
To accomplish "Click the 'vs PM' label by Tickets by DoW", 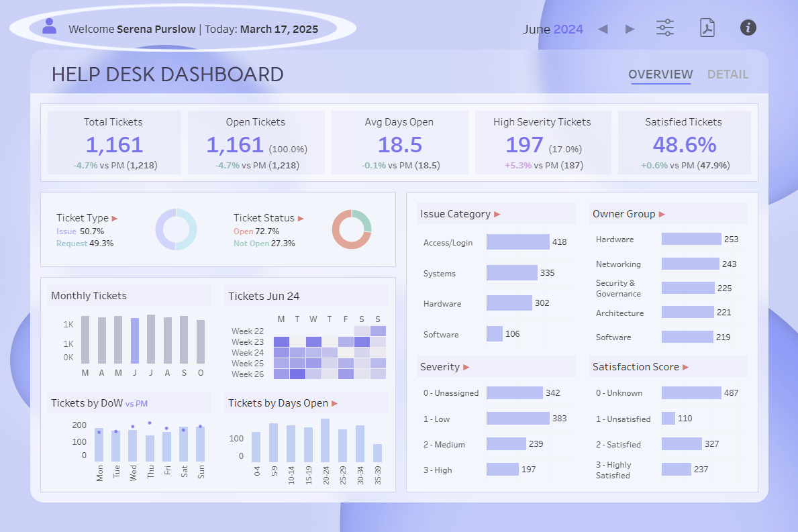I will click(x=136, y=404).
